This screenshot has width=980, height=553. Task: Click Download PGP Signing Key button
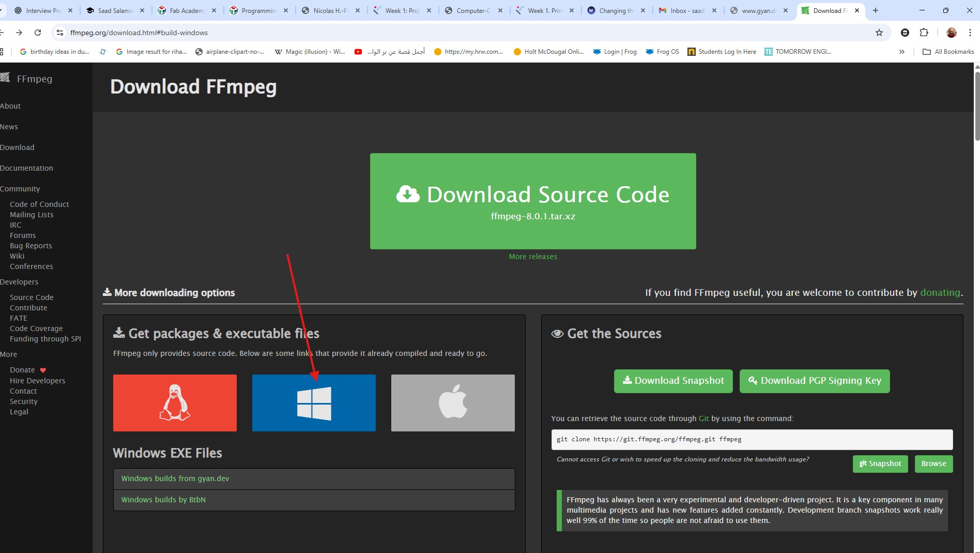pos(815,381)
